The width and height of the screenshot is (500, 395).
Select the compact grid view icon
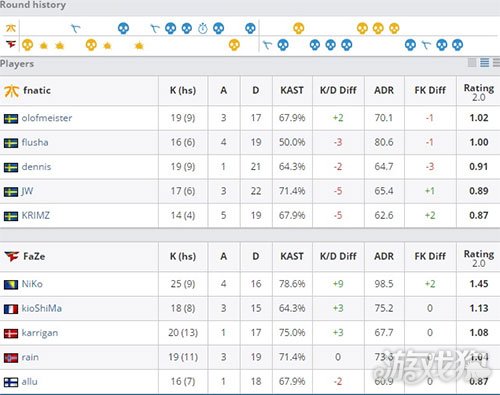[472, 62]
